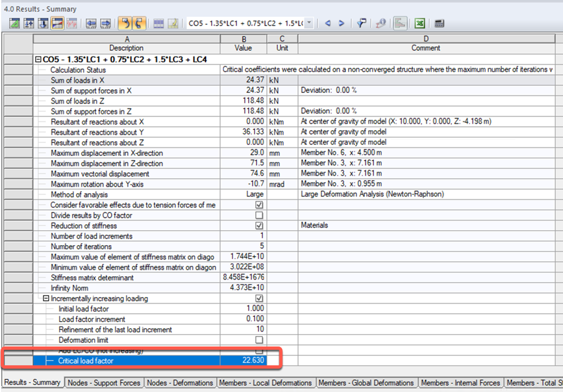Click Maximum displacement in X-direction value 29.0
Viewport: 563px width, 392px height.
[243, 153]
